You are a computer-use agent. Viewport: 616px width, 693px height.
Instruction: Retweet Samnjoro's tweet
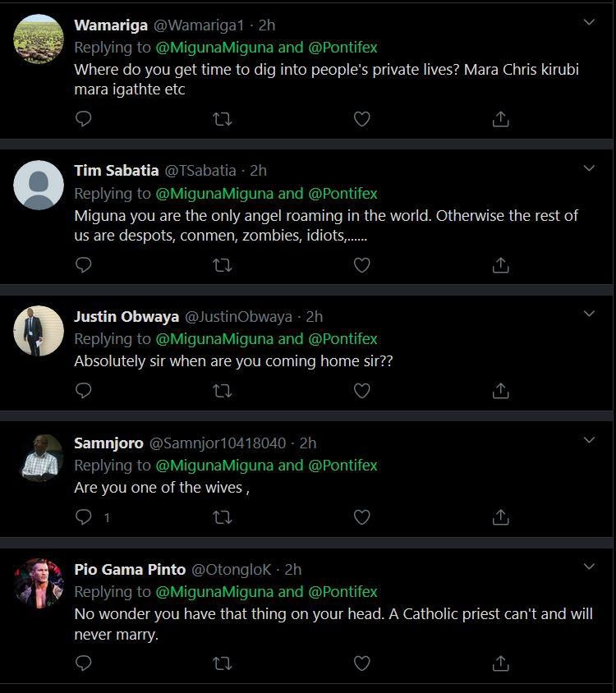click(222, 517)
